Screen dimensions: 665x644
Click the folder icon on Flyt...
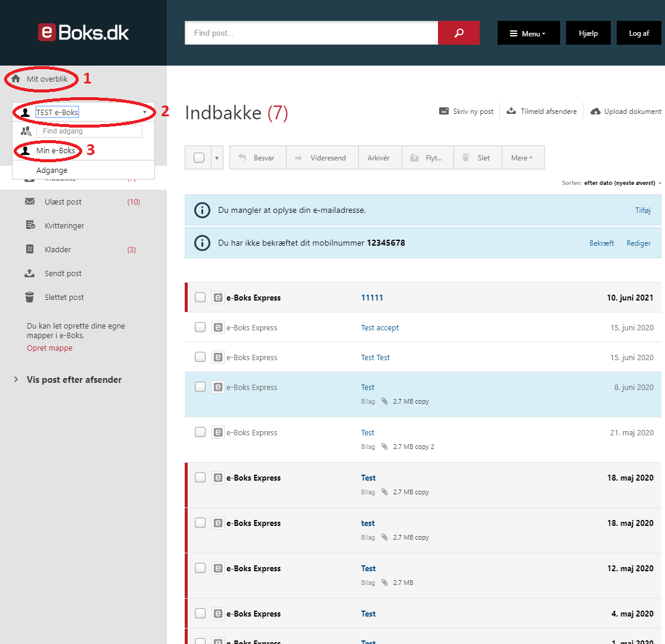tap(414, 157)
